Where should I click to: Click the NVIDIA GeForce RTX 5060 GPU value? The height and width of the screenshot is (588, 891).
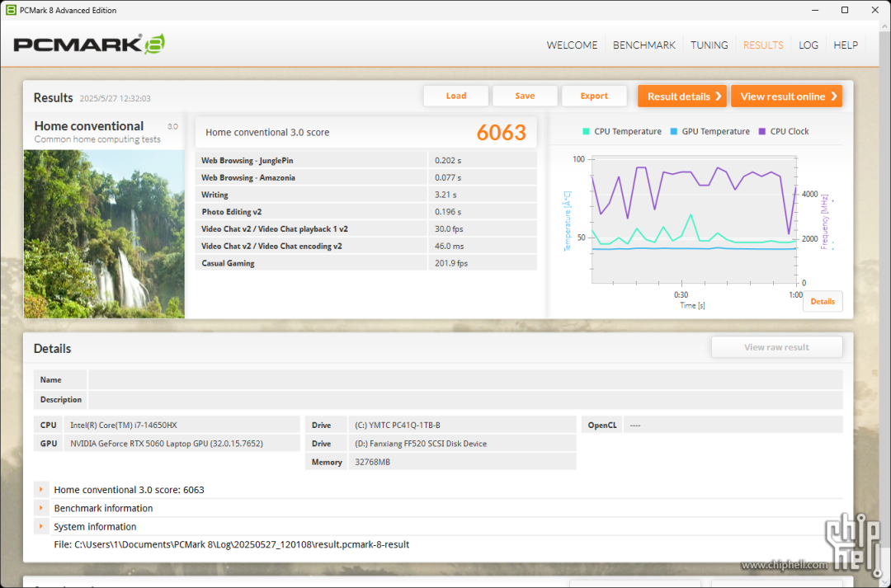point(167,444)
